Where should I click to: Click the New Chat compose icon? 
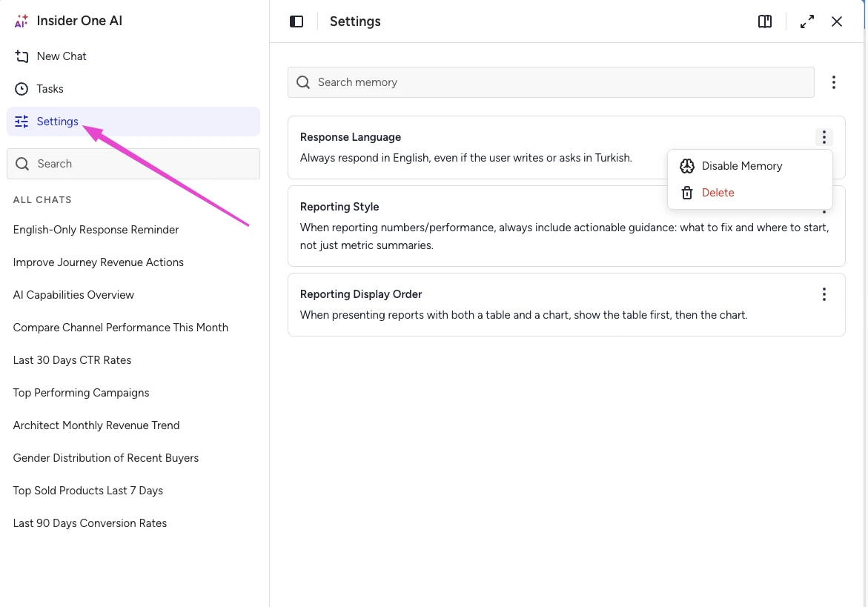point(21,56)
